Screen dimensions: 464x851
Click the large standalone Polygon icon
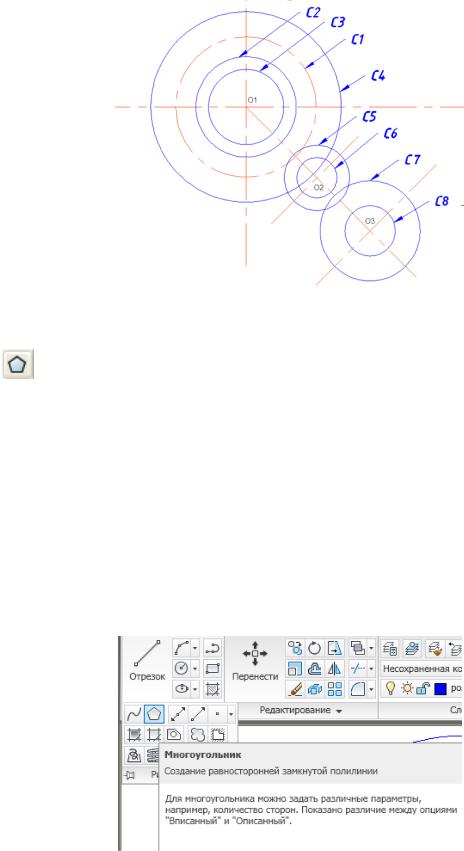(x=19, y=363)
